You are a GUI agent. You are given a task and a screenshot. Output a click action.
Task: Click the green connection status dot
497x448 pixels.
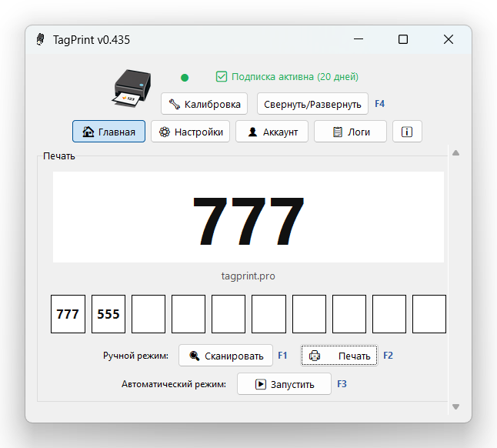185,78
